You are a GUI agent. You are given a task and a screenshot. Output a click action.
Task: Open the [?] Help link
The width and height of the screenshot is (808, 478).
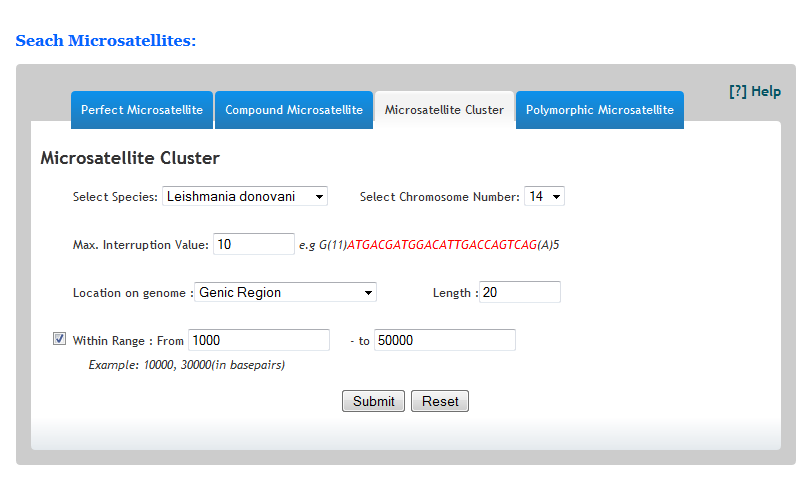pyautogui.click(x=755, y=91)
